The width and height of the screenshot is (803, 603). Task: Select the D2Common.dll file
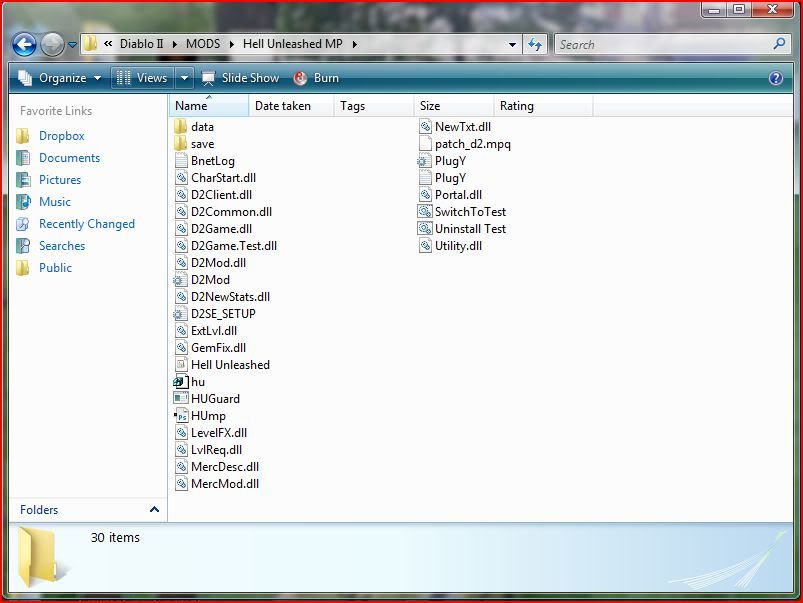coord(223,212)
